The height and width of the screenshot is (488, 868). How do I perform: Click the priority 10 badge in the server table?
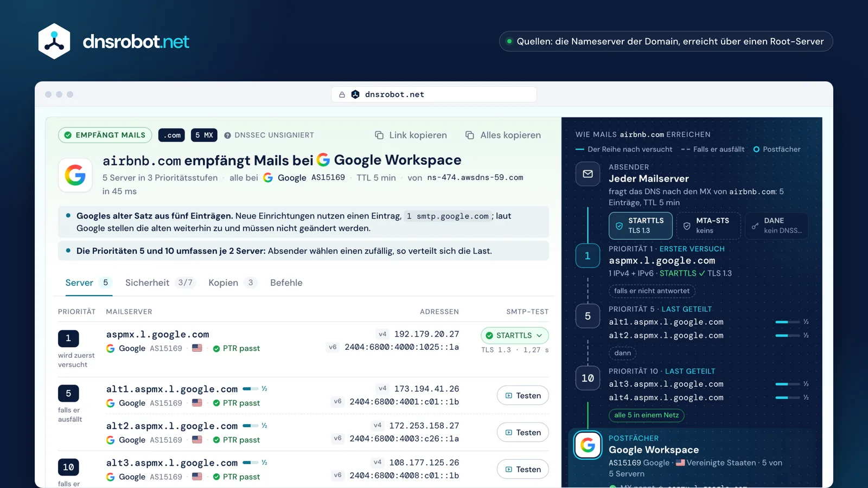(x=68, y=467)
